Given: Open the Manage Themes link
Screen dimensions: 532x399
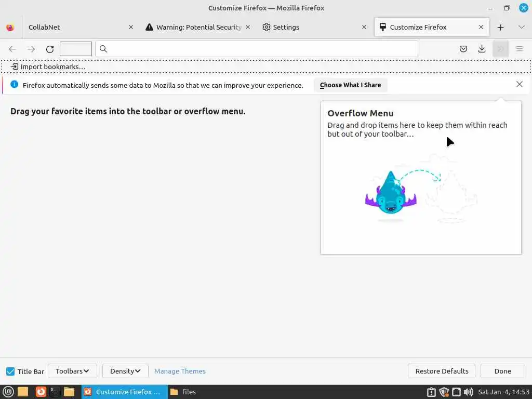Looking at the screenshot, I should coord(180,371).
